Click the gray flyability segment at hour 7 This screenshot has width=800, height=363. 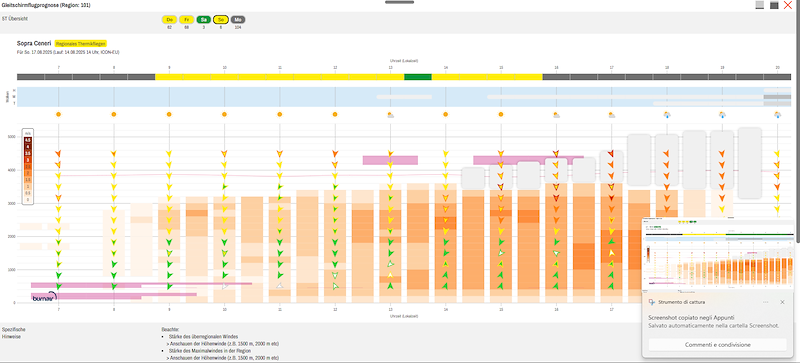tap(58, 77)
